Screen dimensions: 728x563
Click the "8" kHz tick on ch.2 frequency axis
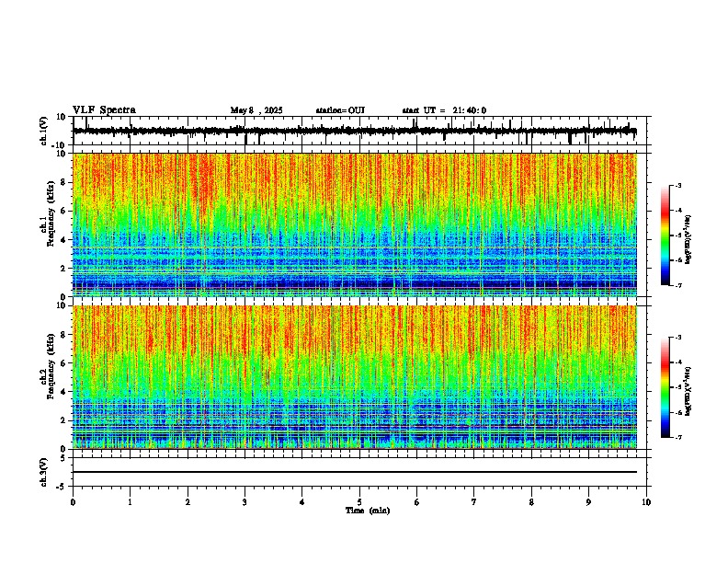(63, 335)
